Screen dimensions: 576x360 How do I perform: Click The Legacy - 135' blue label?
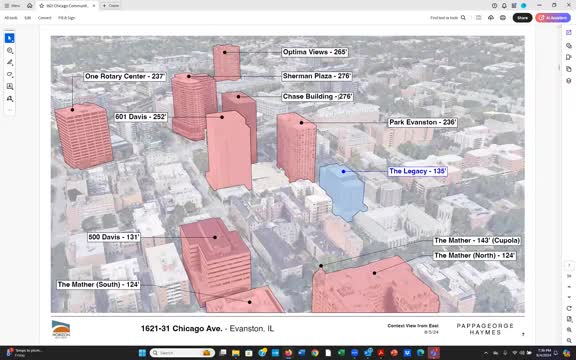tap(417, 171)
